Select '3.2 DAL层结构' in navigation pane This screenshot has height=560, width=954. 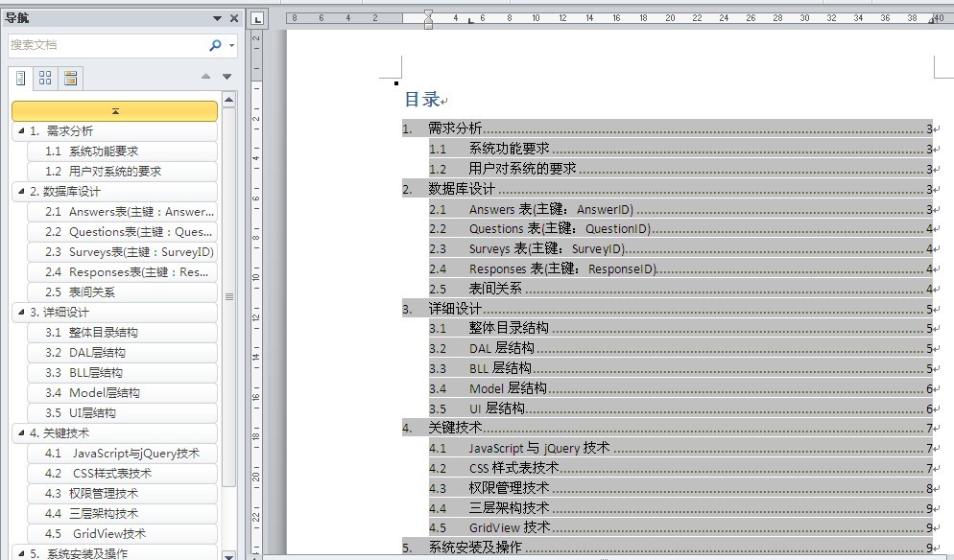(96, 353)
